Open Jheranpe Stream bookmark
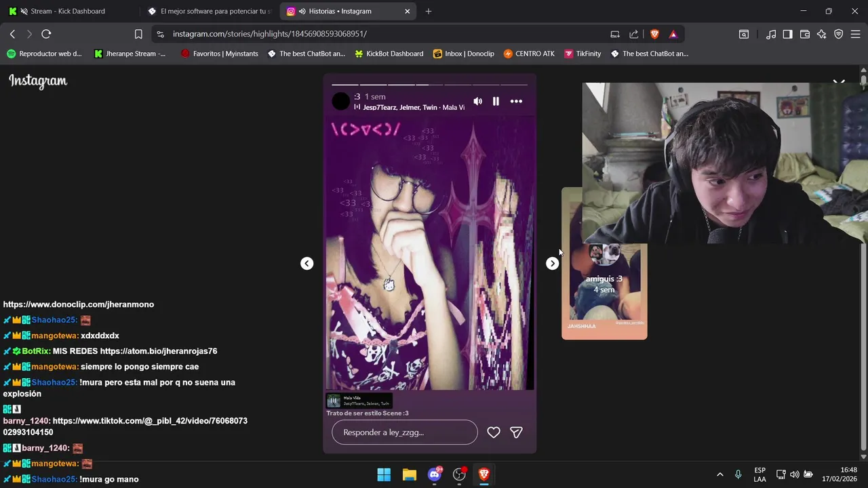 point(130,54)
